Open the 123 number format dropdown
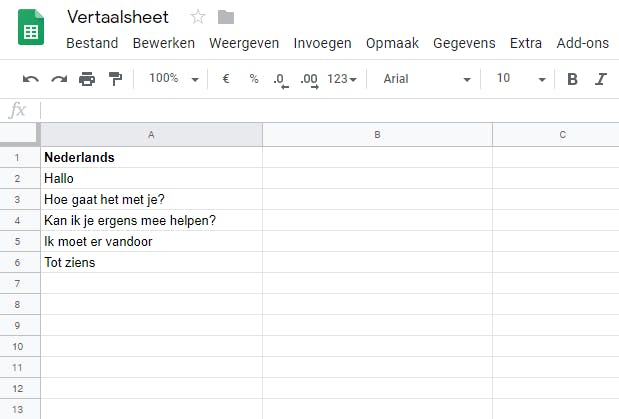The height and width of the screenshot is (419, 619). 342,79
